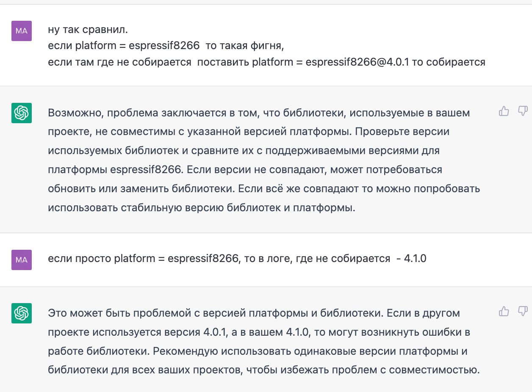Viewport: 532px width, 392px height.
Task: Thumbs down the reply starting "Это может быть"
Action: point(523,312)
